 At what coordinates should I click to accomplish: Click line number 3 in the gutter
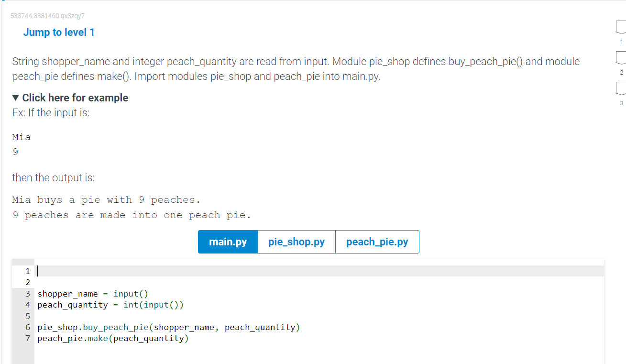pos(27,293)
